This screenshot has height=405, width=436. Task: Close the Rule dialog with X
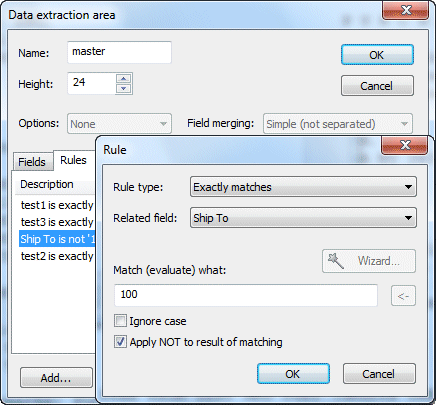coord(404,145)
